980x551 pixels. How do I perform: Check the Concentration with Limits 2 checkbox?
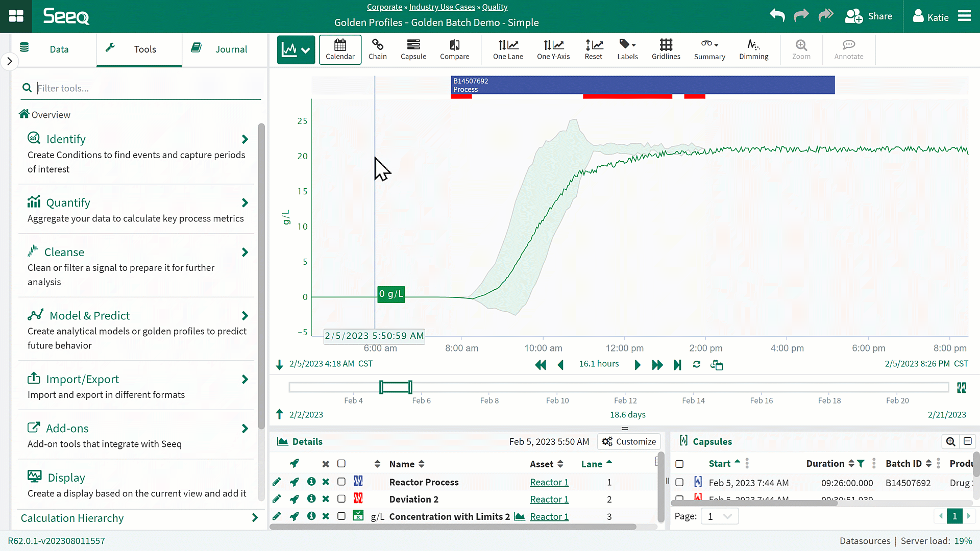[x=341, y=516]
